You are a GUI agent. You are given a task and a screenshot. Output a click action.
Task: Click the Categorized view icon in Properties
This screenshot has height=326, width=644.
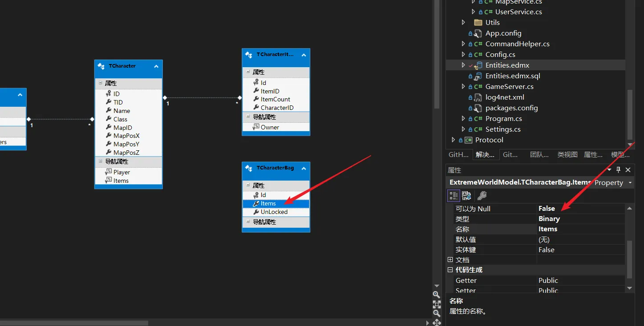pyautogui.click(x=454, y=196)
